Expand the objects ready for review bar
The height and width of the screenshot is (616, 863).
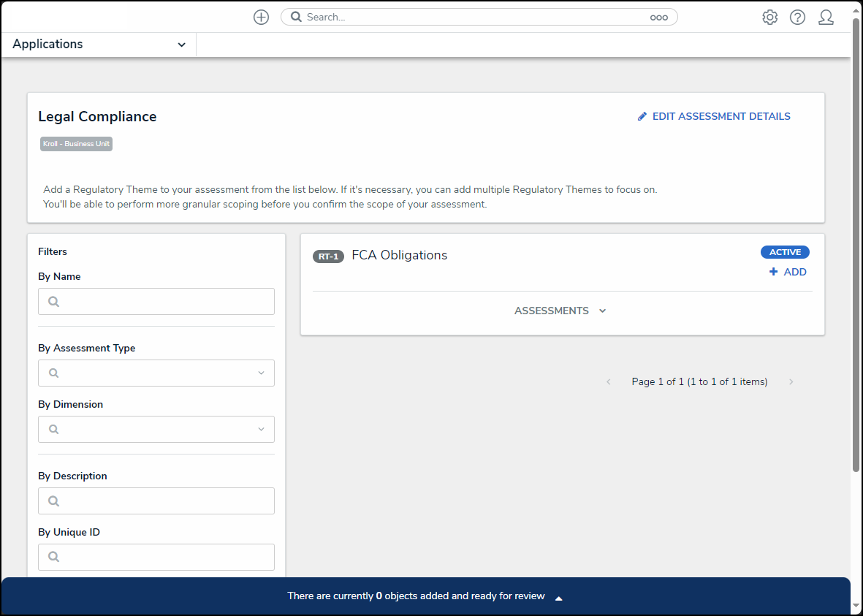pyautogui.click(x=558, y=597)
